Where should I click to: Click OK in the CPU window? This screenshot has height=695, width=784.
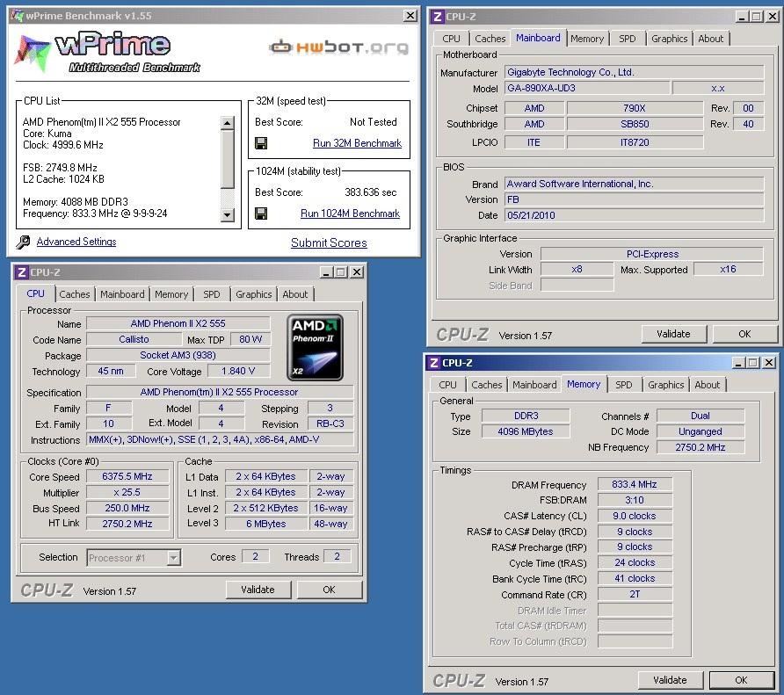(x=329, y=590)
